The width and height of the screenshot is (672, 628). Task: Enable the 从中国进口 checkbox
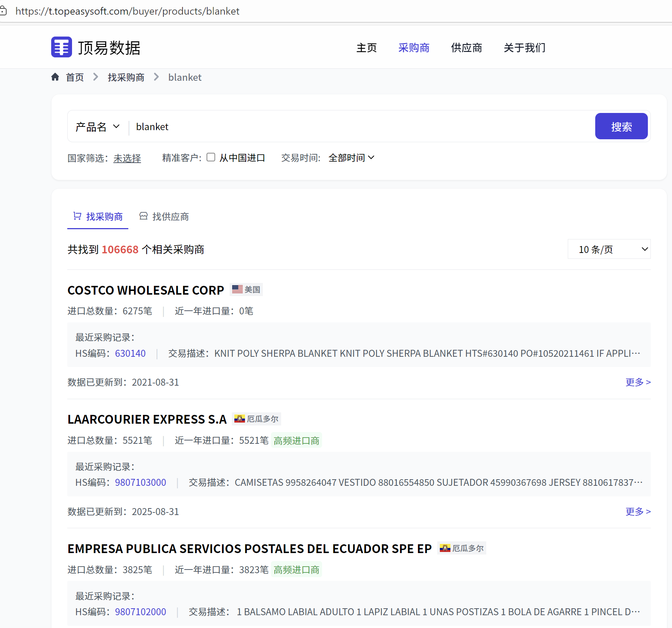pyautogui.click(x=211, y=157)
